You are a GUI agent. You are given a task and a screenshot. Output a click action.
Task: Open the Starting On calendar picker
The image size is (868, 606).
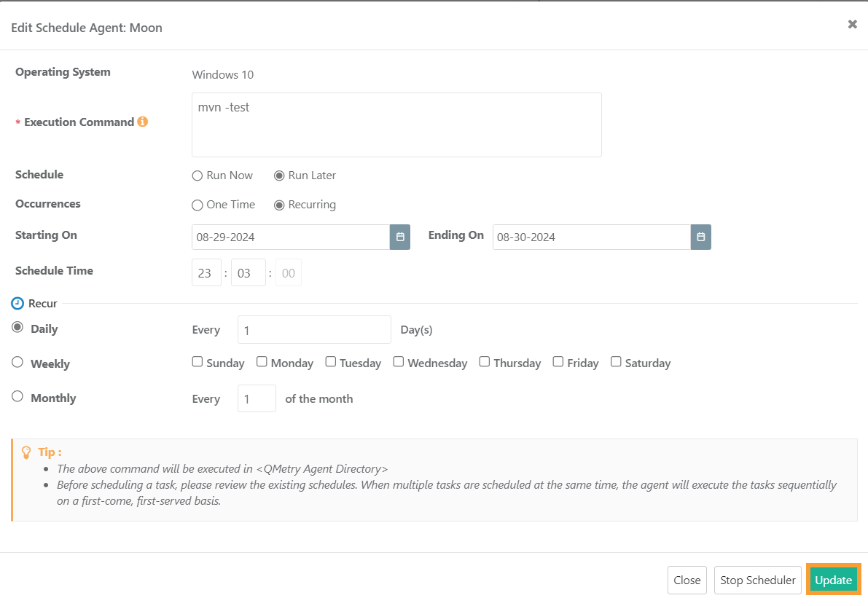(x=399, y=237)
